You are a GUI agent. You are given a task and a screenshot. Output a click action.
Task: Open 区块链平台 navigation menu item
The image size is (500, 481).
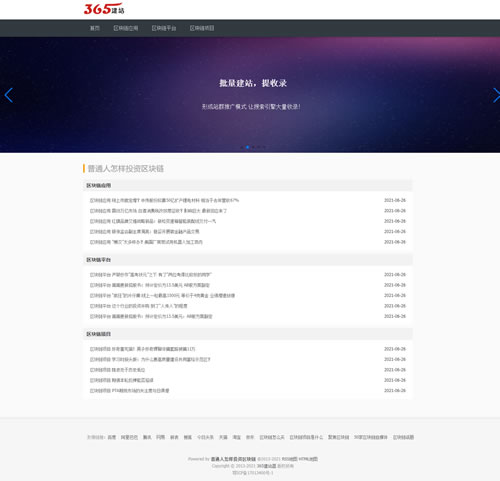(164, 28)
